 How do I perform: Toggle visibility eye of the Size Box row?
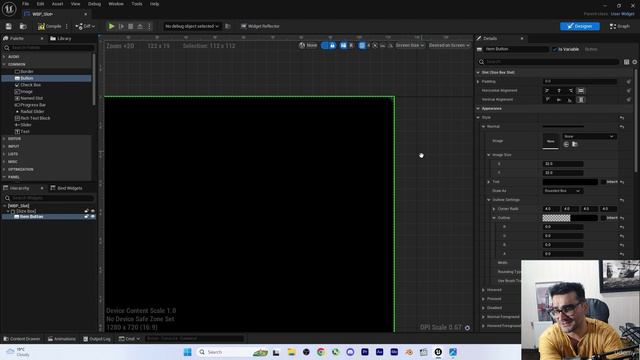tap(93, 211)
